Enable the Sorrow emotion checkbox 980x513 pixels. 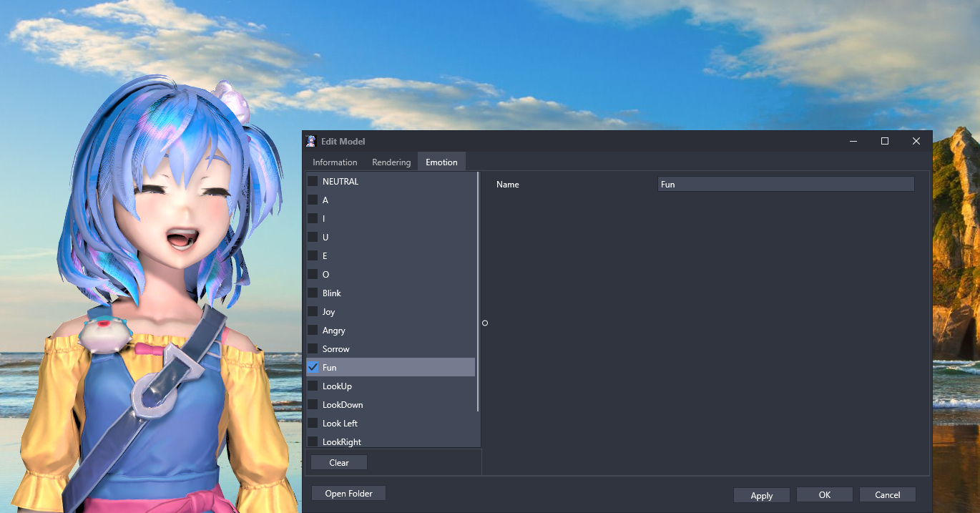click(x=313, y=349)
